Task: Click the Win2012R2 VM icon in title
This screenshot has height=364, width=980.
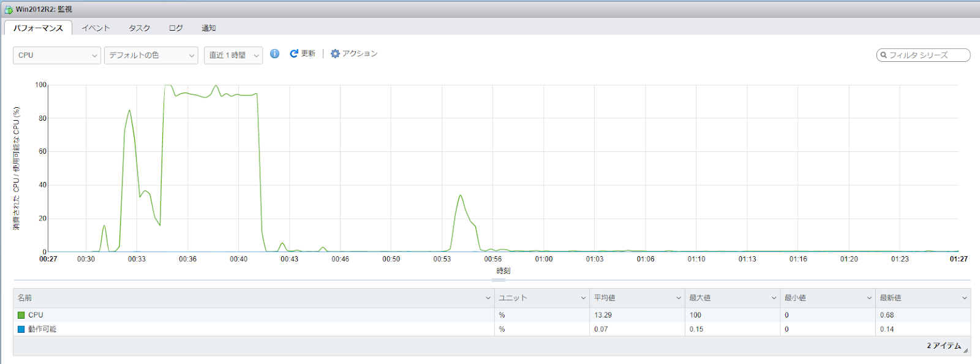Action: pos(9,9)
